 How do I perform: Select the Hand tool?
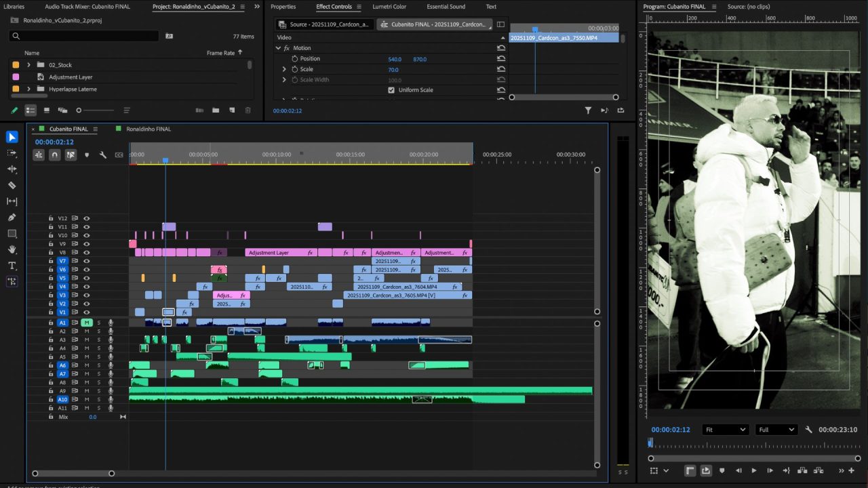(x=12, y=249)
